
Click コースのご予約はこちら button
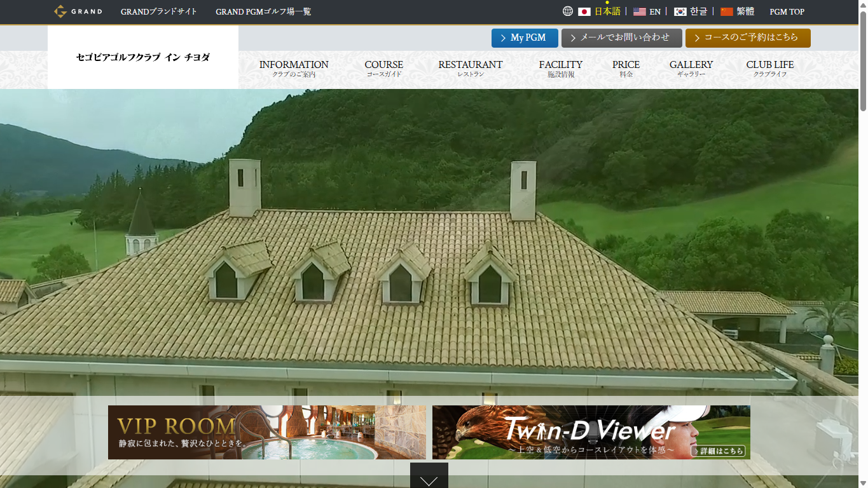click(x=748, y=38)
